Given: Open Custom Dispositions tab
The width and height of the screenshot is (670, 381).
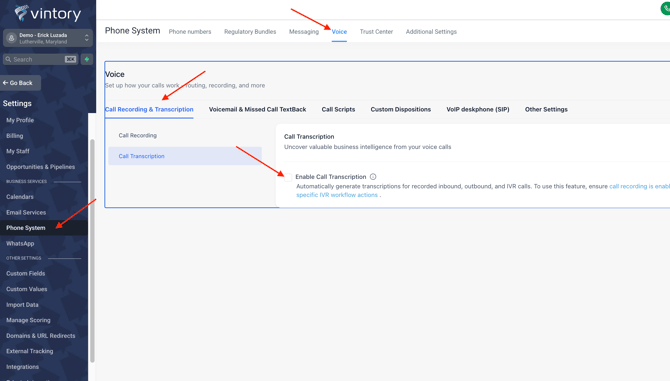Looking at the screenshot, I should [x=401, y=109].
